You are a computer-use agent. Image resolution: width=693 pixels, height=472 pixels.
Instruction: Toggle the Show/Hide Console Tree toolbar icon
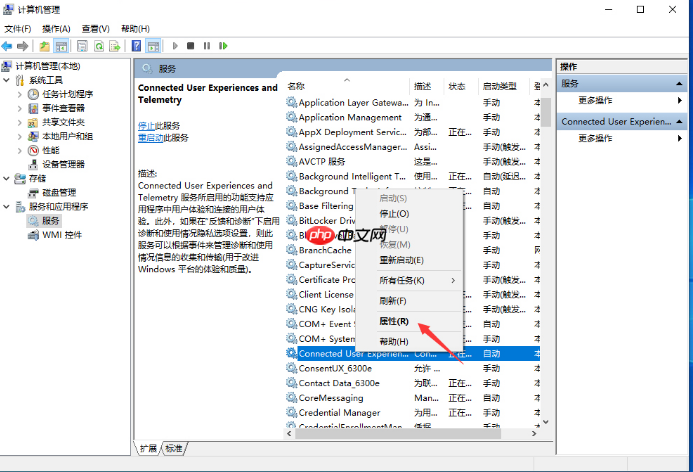[x=61, y=46]
